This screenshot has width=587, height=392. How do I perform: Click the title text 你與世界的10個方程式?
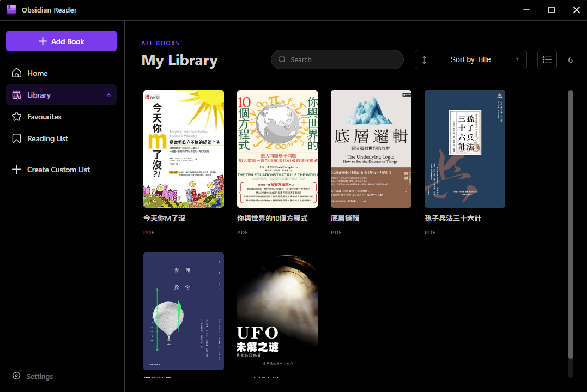272,218
